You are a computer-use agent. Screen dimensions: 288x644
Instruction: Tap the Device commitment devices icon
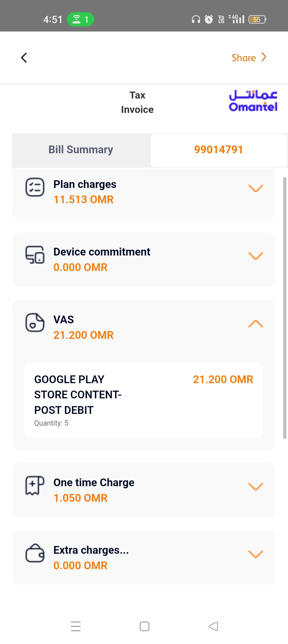pyautogui.click(x=35, y=255)
